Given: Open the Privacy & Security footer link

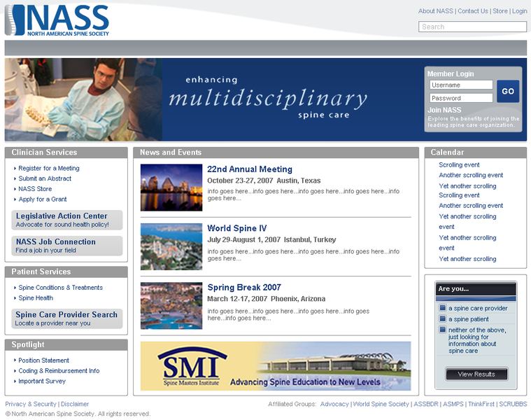Looking at the screenshot, I should (x=31, y=404).
